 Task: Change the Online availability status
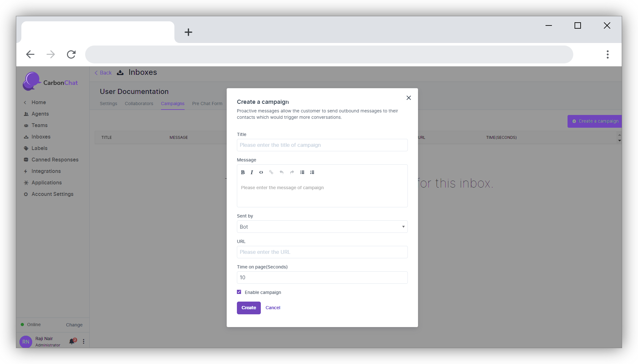[x=74, y=325]
